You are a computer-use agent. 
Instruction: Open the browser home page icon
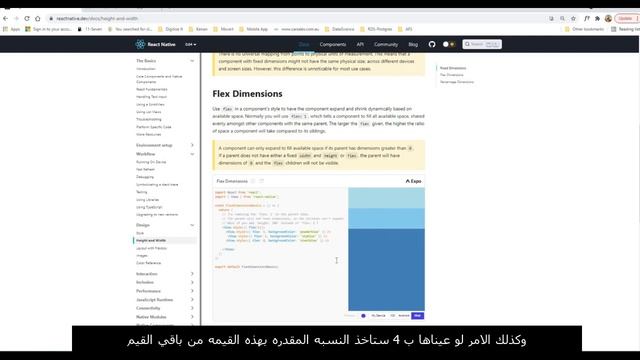pos(38,18)
